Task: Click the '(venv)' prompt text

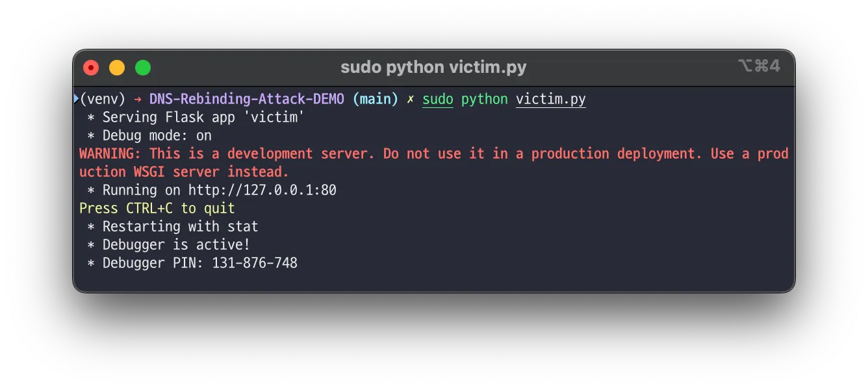Action: [103, 100]
